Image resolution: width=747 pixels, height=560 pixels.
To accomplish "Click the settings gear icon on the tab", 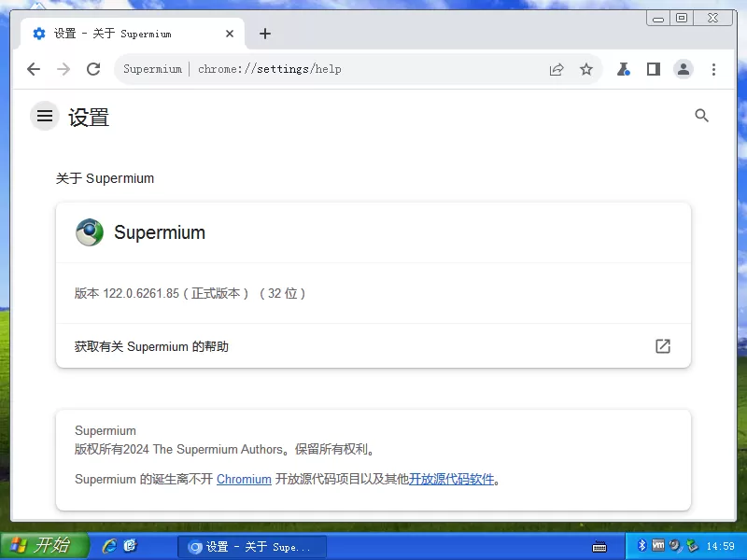I will tap(39, 33).
